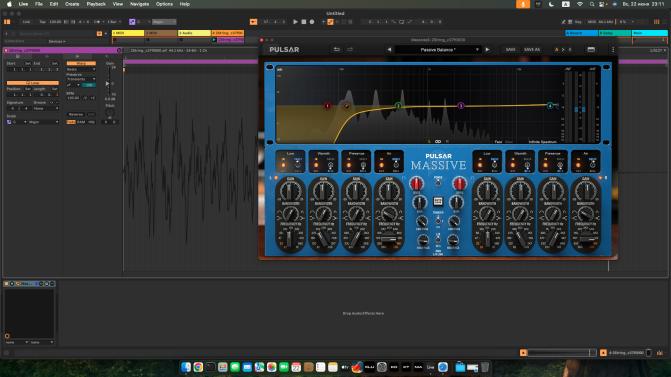Toggle the clip Warp button
The image size is (671, 377).
(81, 63)
